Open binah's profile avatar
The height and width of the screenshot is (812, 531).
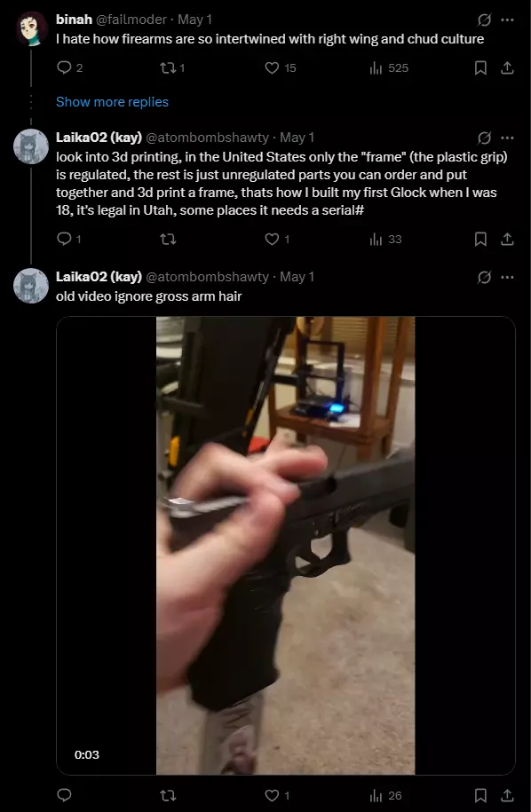pyautogui.click(x=31, y=28)
